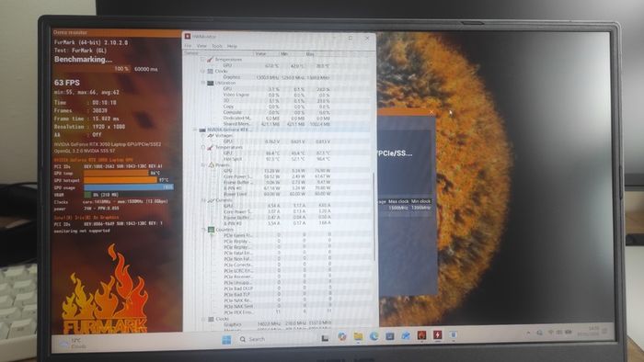This screenshot has width=644, height=362.
Task: Click the Powers warning triangle icon
Action: coord(211,164)
